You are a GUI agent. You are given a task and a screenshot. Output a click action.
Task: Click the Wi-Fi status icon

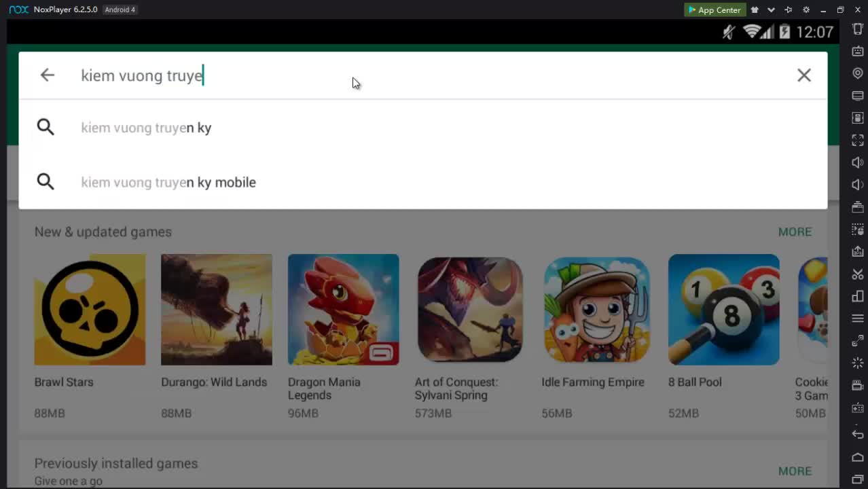[x=751, y=32]
